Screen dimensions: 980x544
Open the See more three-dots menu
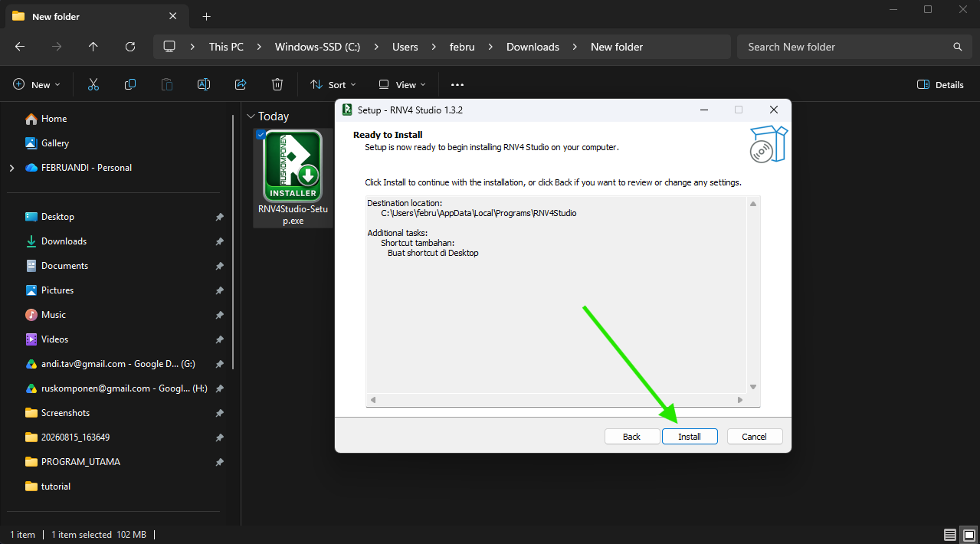(x=457, y=84)
